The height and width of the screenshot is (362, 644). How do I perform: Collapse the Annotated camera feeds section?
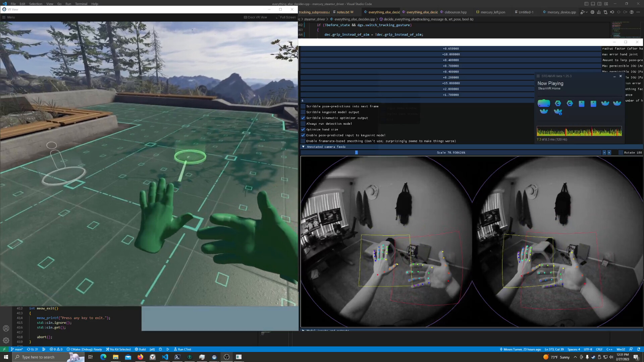pos(304,147)
